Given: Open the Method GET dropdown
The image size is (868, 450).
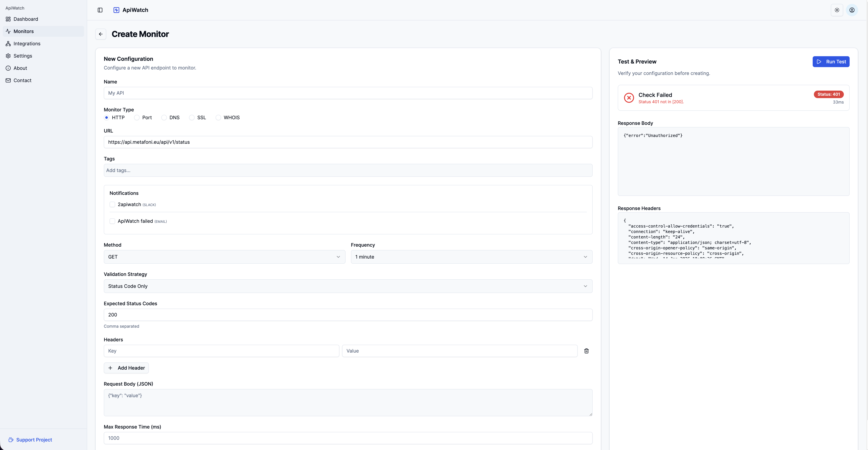Looking at the screenshot, I should tap(224, 257).
